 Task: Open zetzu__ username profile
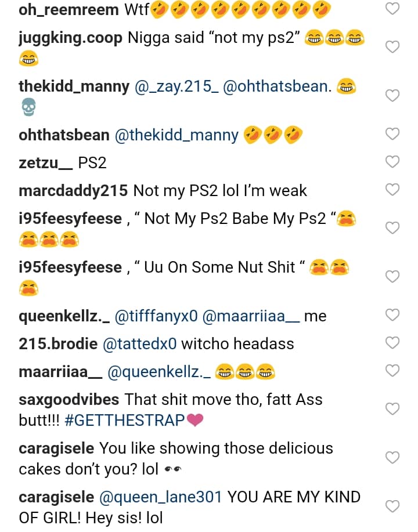coord(46,163)
